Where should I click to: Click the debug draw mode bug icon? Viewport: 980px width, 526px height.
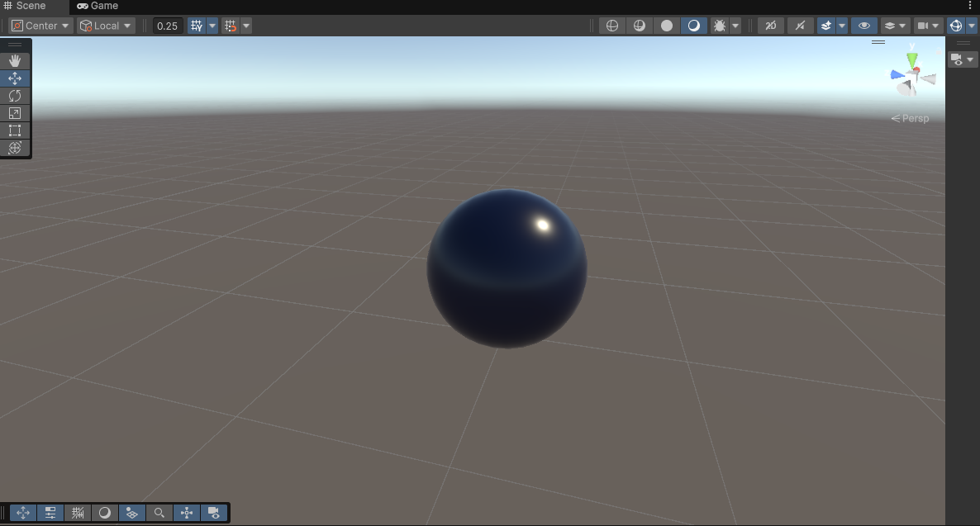pos(720,26)
